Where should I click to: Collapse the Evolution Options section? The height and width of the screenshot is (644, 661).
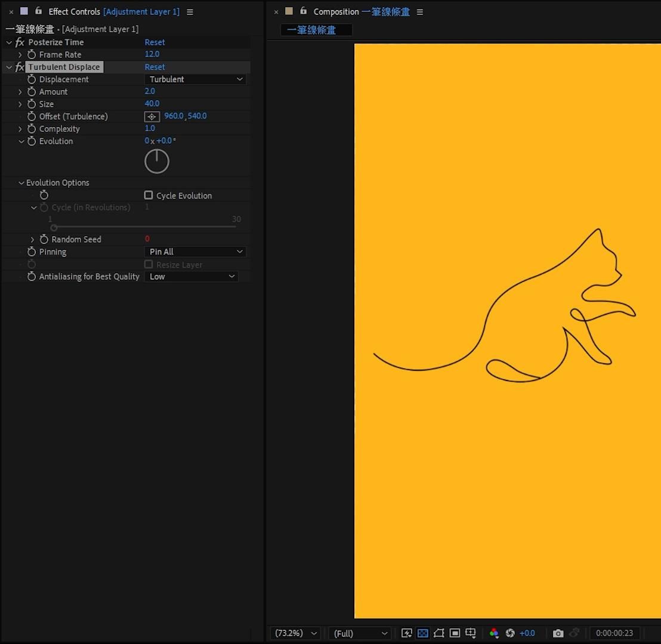(x=21, y=183)
